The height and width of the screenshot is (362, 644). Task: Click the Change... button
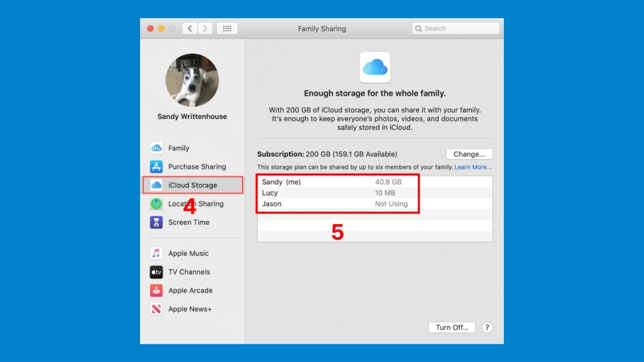[470, 154]
